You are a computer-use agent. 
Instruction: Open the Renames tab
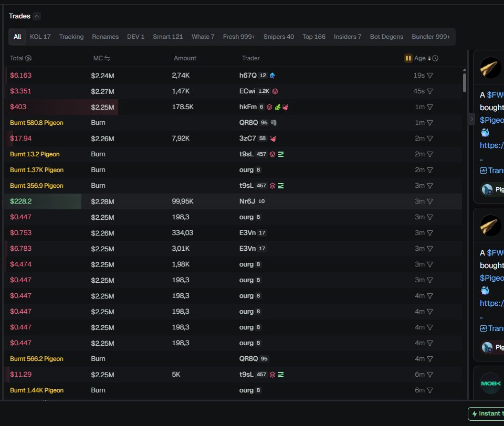tap(105, 37)
